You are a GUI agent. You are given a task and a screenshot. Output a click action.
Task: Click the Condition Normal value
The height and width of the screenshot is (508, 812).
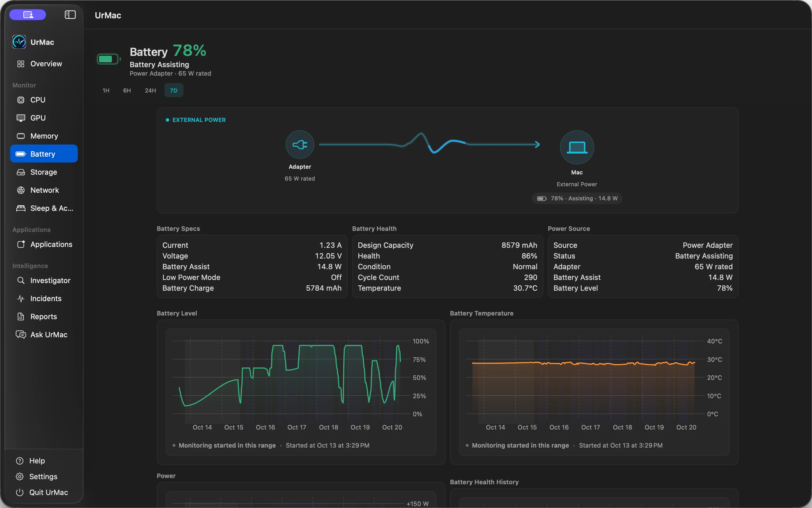(x=525, y=267)
